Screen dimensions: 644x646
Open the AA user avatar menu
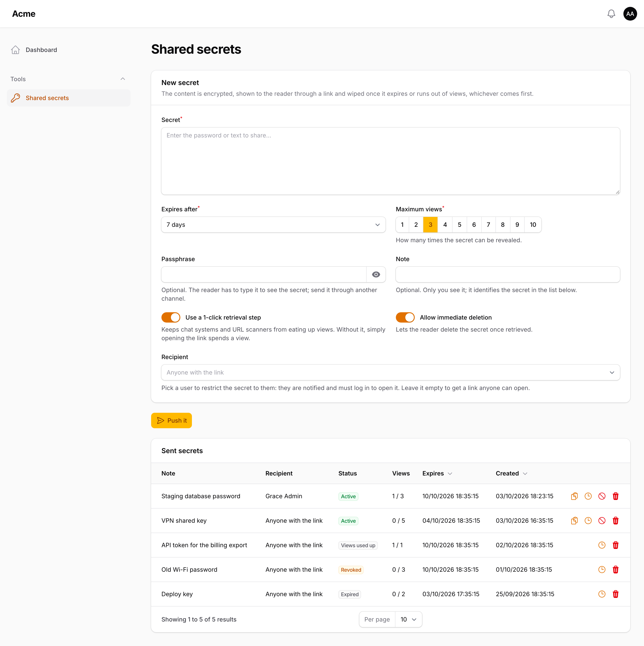tap(630, 14)
